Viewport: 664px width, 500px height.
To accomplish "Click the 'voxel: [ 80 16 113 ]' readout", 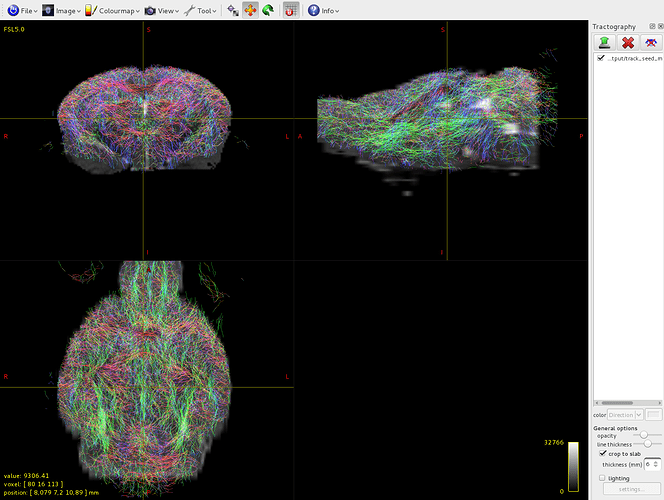I will (x=33, y=484).
